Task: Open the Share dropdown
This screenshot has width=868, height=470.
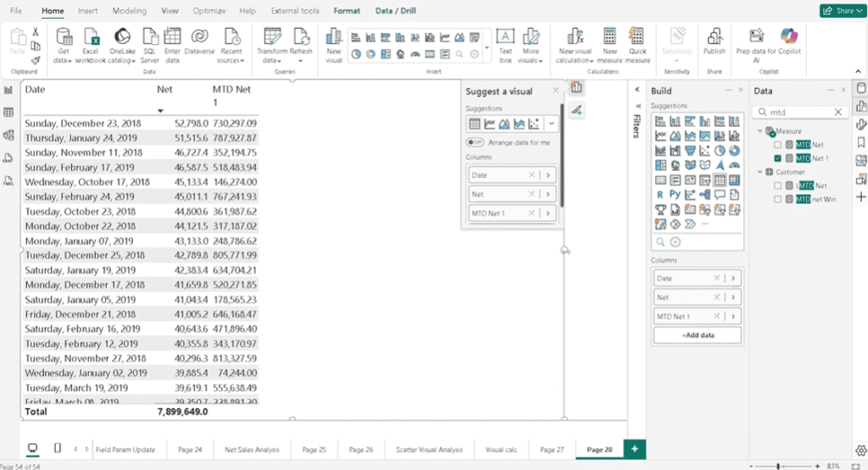Action: tap(843, 10)
